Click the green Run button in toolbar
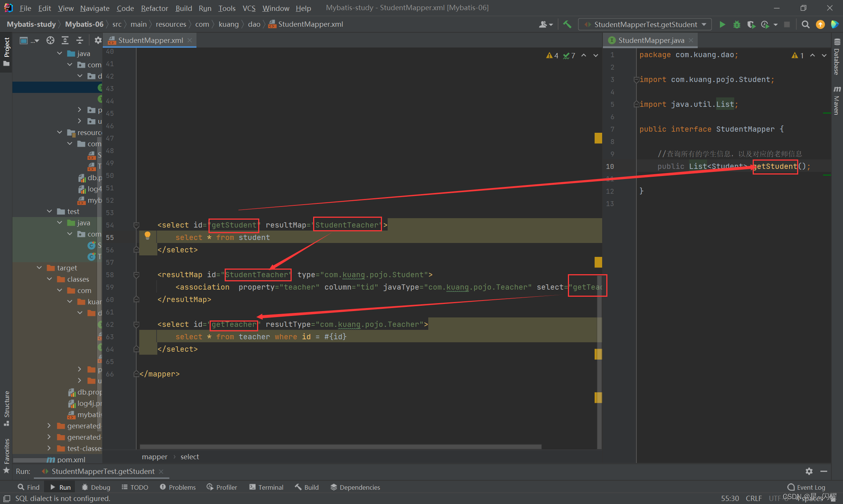 tap(722, 24)
